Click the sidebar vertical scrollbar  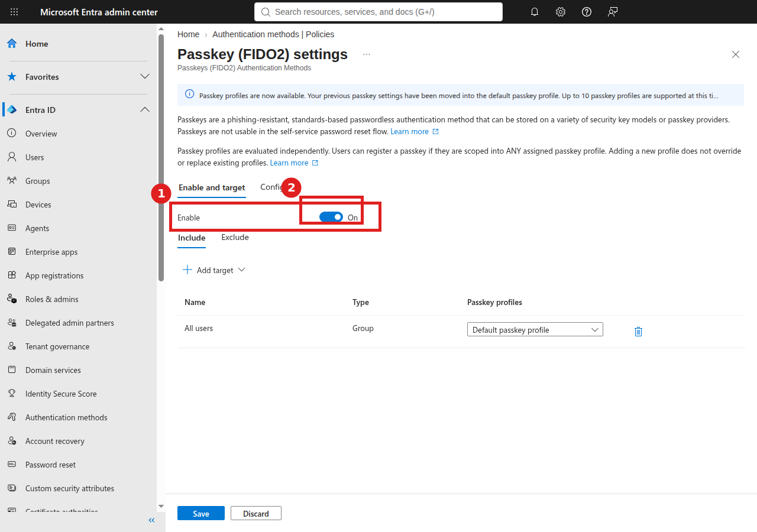(x=161, y=158)
